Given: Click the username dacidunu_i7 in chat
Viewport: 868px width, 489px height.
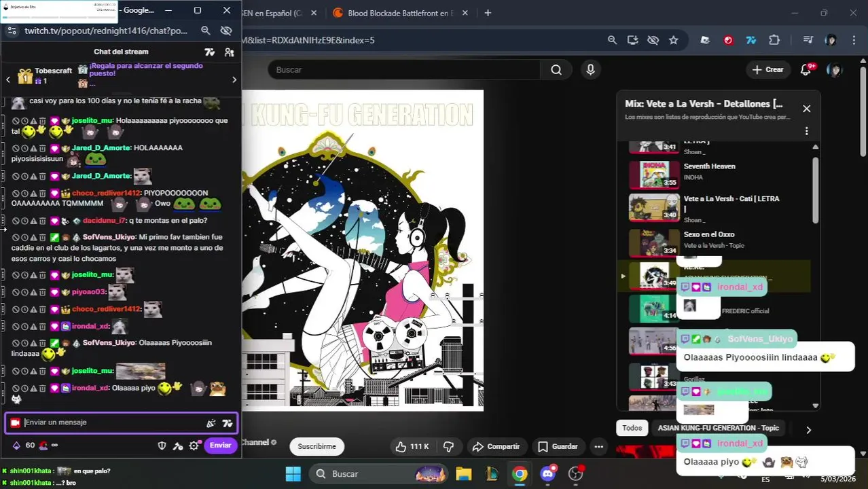Looking at the screenshot, I should (x=104, y=221).
